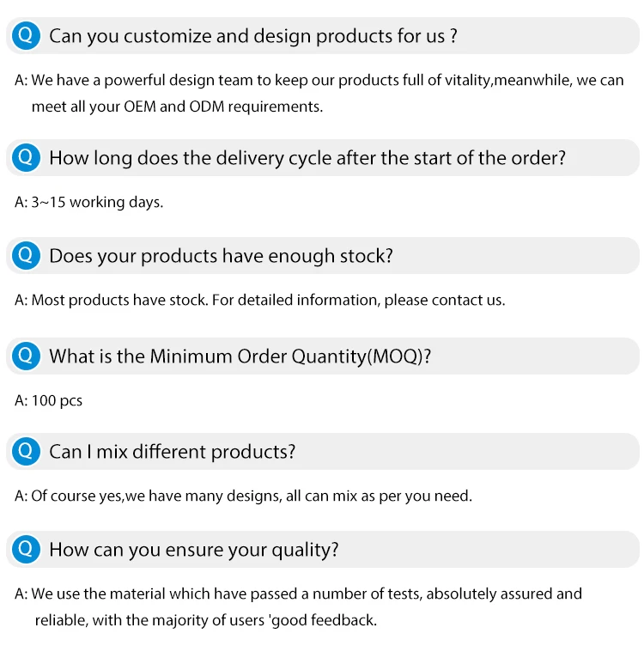Expand the 'How long does the delivery cycle' question

pyautogui.click(x=323, y=157)
